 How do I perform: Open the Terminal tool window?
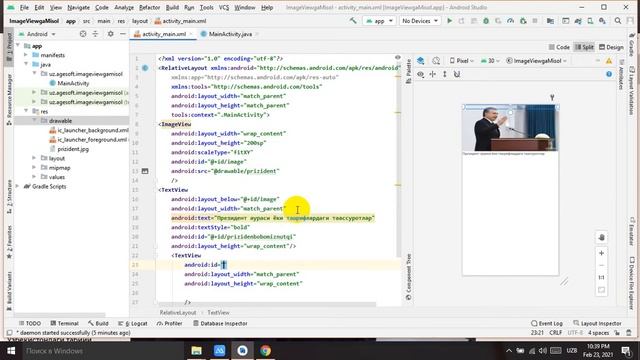pos(64,323)
